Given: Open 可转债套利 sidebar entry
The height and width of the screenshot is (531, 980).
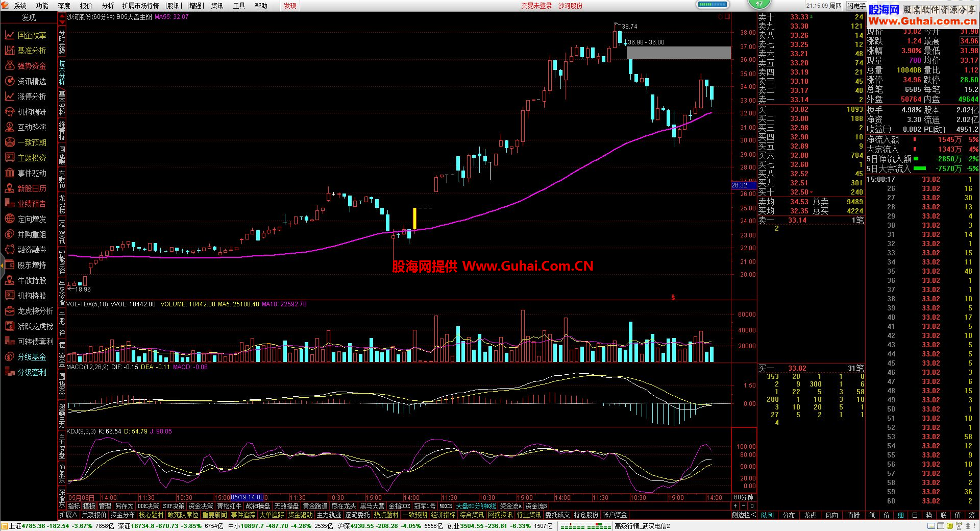Looking at the screenshot, I should pos(29,342).
